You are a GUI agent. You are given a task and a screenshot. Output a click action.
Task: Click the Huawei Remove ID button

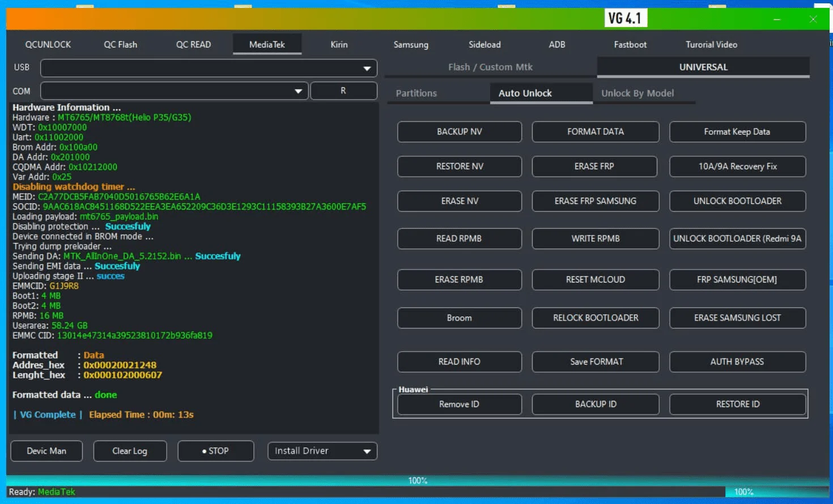click(459, 404)
